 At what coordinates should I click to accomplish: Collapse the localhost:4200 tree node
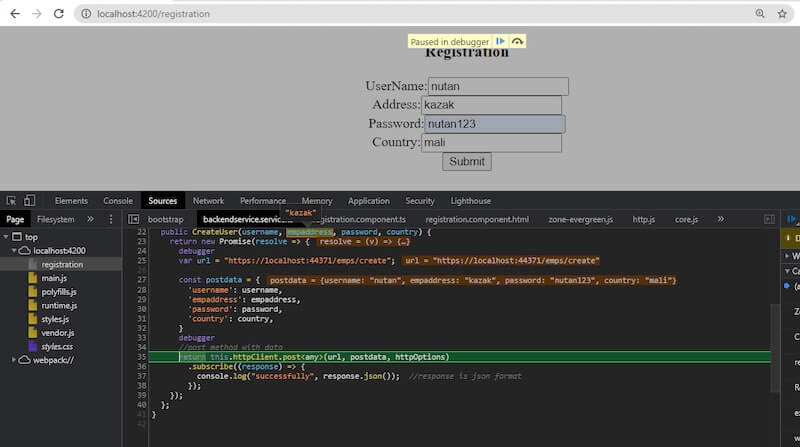pos(14,251)
